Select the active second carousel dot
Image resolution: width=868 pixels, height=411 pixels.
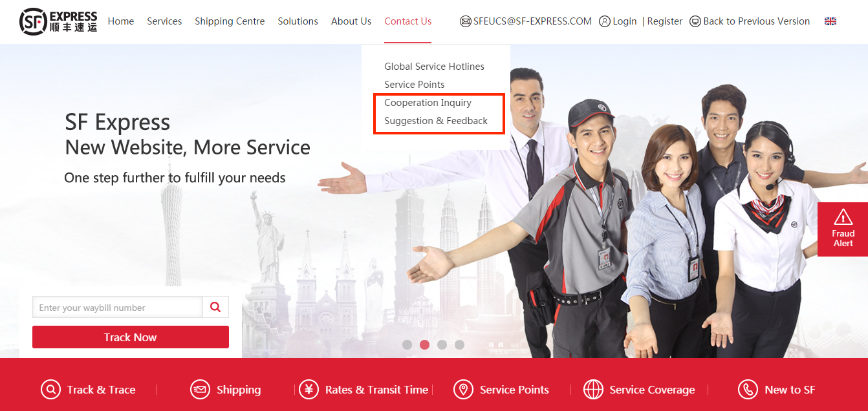pyautogui.click(x=424, y=344)
